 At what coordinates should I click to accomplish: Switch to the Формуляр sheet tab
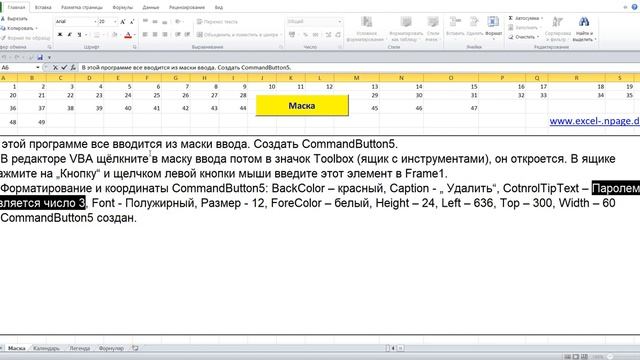pyautogui.click(x=111, y=348)
